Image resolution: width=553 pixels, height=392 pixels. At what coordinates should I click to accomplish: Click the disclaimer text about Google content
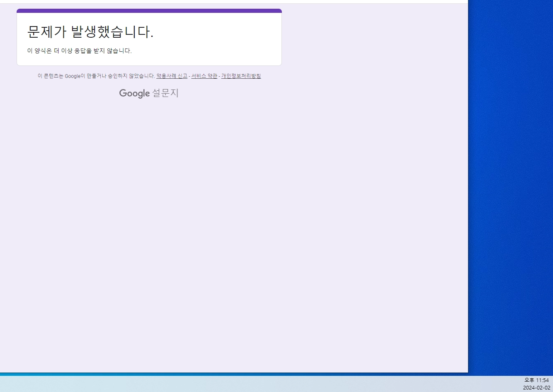coord(96,76)
